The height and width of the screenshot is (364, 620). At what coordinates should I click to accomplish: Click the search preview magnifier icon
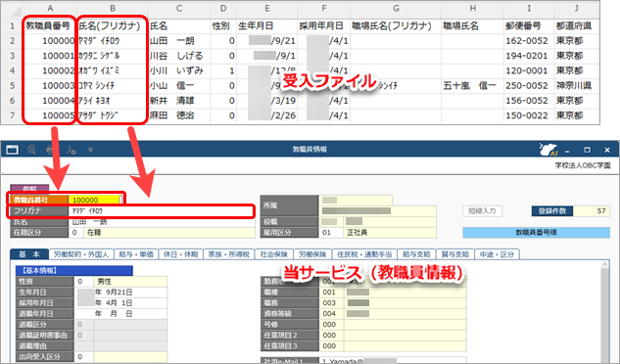pos(31,150)
